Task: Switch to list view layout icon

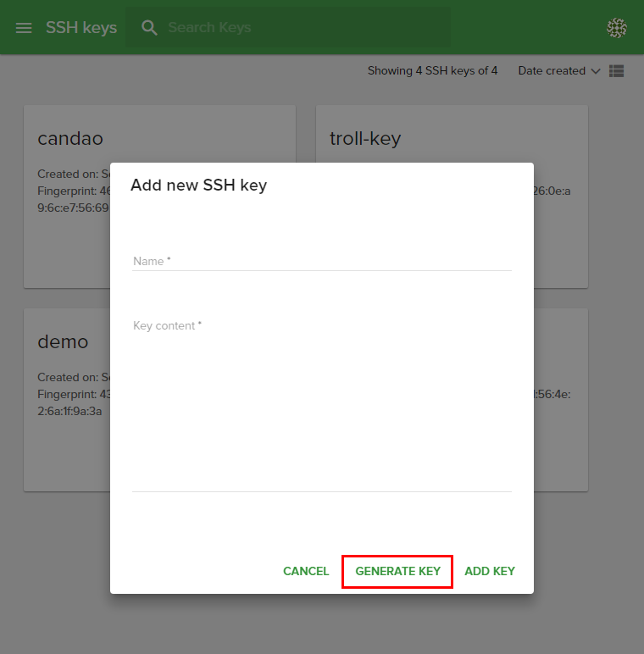Action: pos(617,71)
